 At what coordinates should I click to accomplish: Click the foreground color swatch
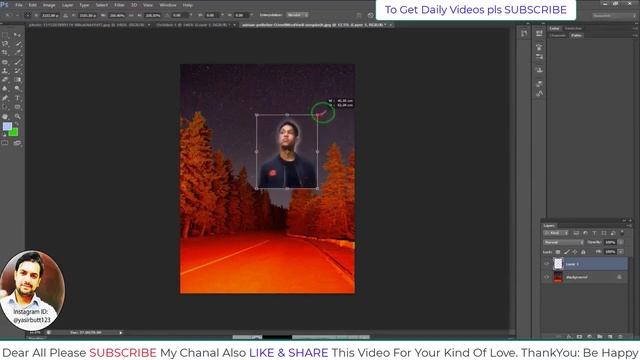tap(7, 126)
